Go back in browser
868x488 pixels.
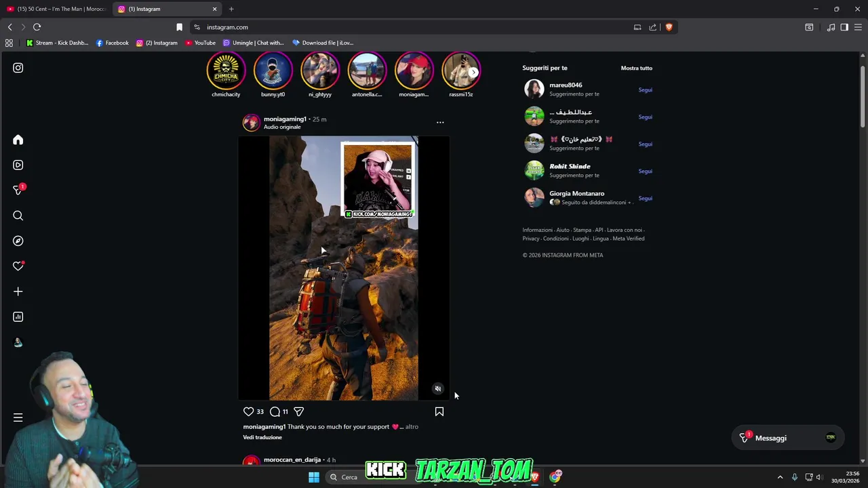pyautogui.click(x=9, y=27)
